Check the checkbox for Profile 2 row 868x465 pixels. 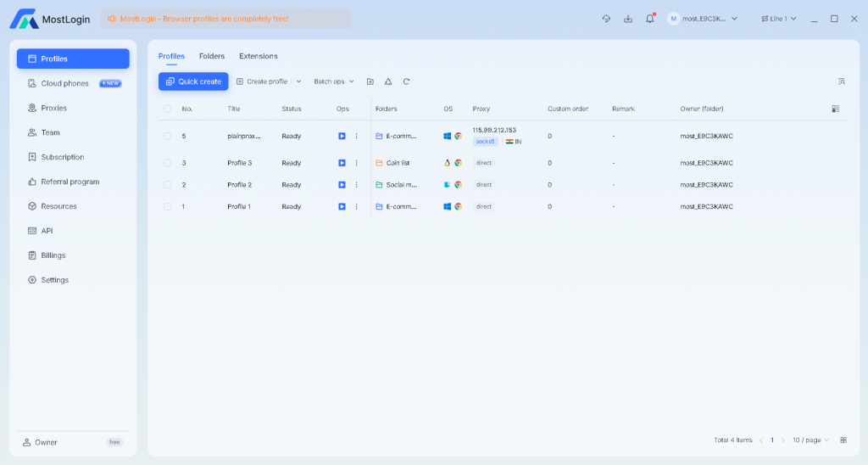168,185
